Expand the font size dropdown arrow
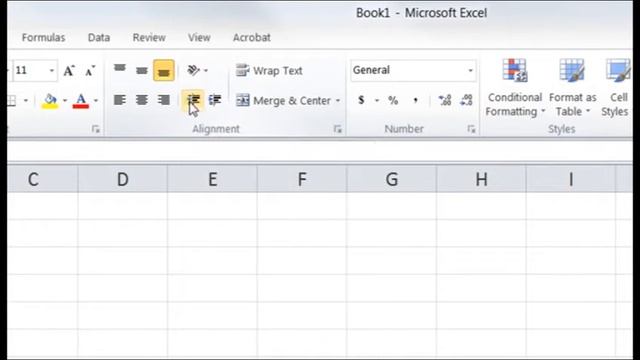This screenshot has width=640, height=360. [x=52, y=71]
